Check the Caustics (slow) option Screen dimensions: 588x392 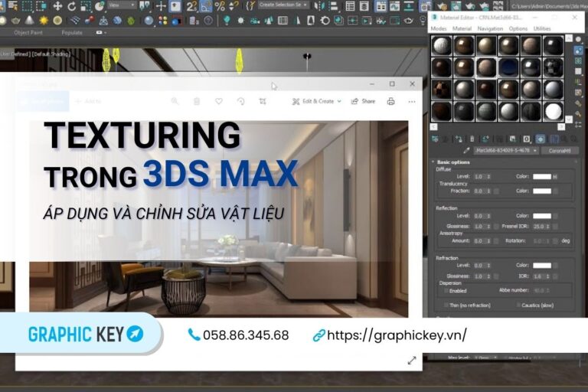point(518,305)
